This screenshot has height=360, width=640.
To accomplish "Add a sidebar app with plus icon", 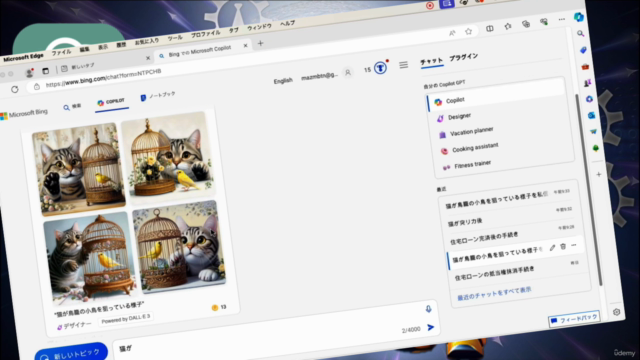I will point(599,174).
